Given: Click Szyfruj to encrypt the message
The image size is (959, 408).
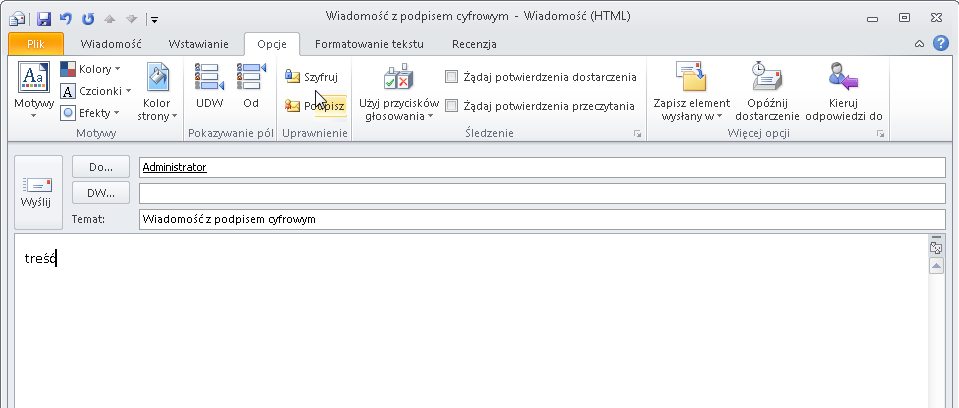Looking at the screenshot, I should (311, 78).
